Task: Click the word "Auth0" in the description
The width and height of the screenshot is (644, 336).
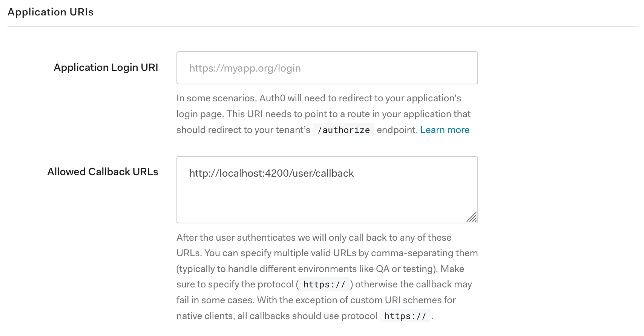Action: click(273, 98)
